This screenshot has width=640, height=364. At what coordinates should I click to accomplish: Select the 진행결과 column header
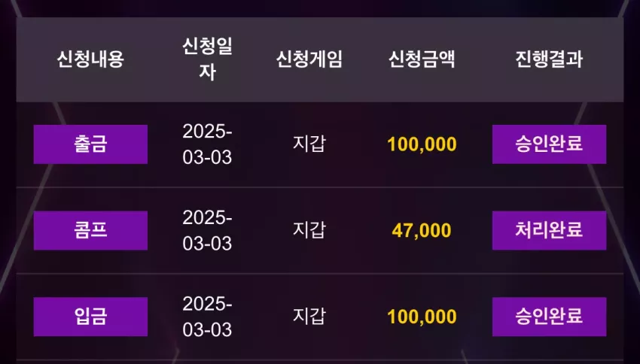tap(549, 59)
